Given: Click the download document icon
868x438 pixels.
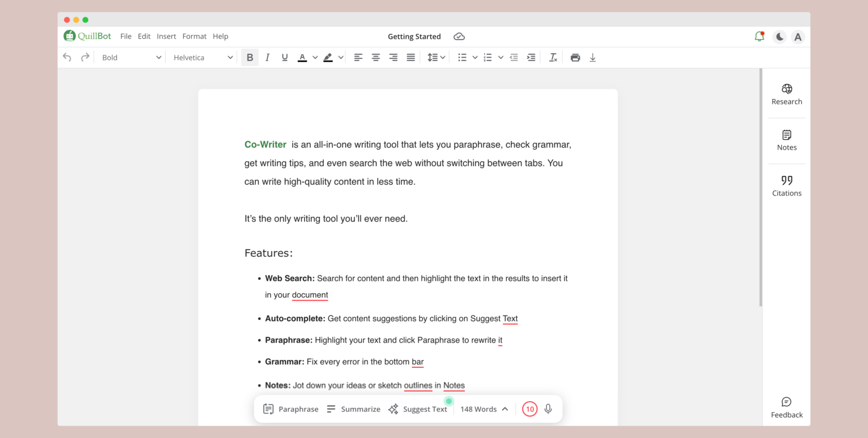Looking at the screenshot, I should click(593, 58).
